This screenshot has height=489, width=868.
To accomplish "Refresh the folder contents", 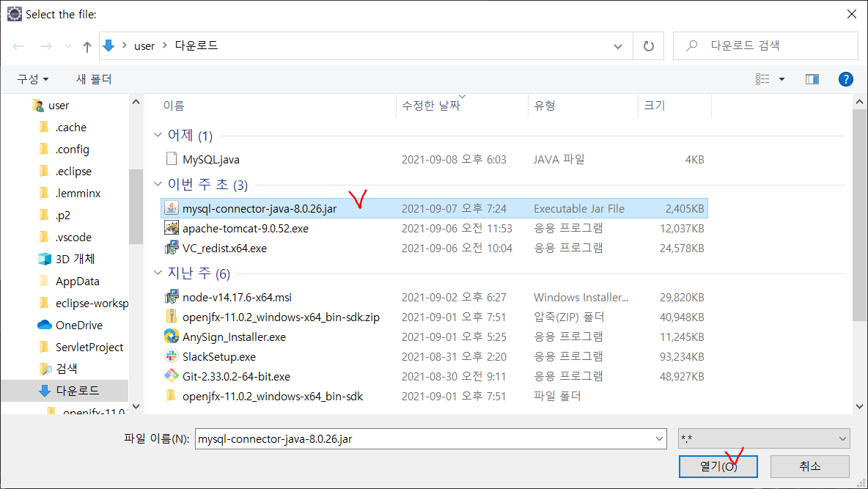I will (x=648, y=46).
